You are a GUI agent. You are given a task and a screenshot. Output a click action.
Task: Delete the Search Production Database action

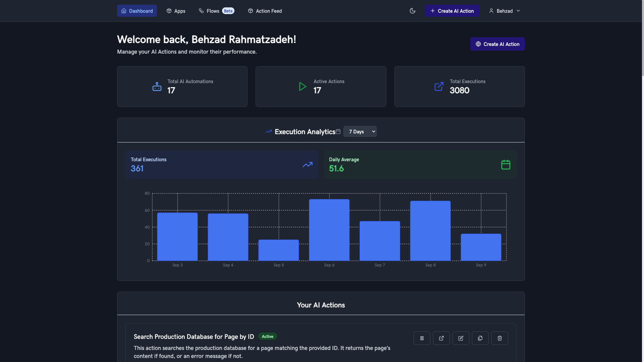499,338
